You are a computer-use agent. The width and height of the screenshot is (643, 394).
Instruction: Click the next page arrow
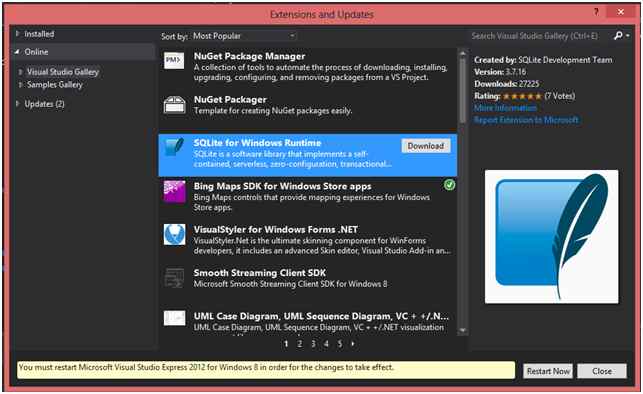[353, 344]
